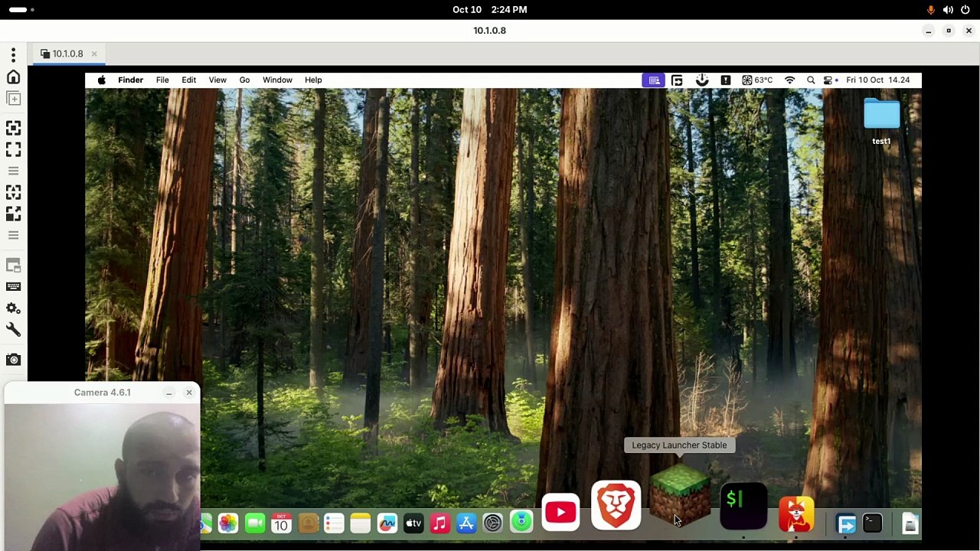Click the new connection tab icon

click(x=13, y=98)
